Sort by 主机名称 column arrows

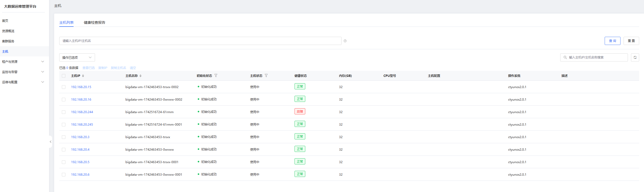click(140, 76)
